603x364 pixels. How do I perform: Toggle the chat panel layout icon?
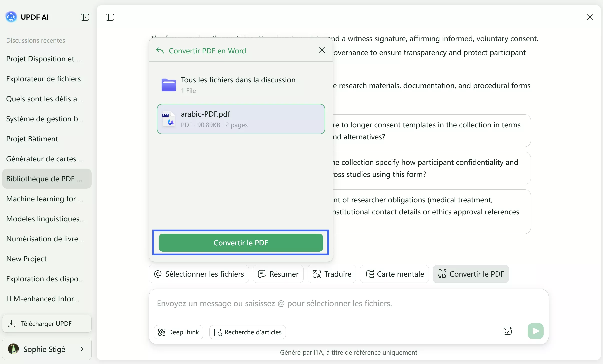point(110,17)
